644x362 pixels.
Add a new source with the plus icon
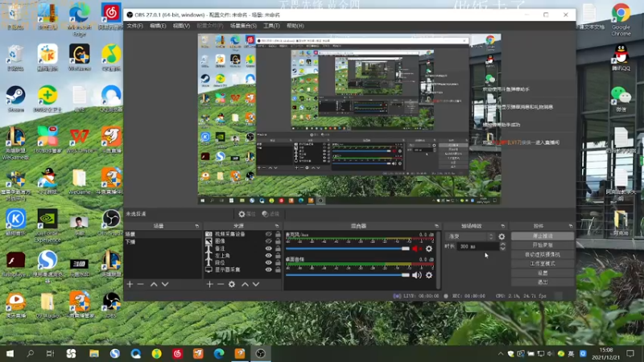209,284
